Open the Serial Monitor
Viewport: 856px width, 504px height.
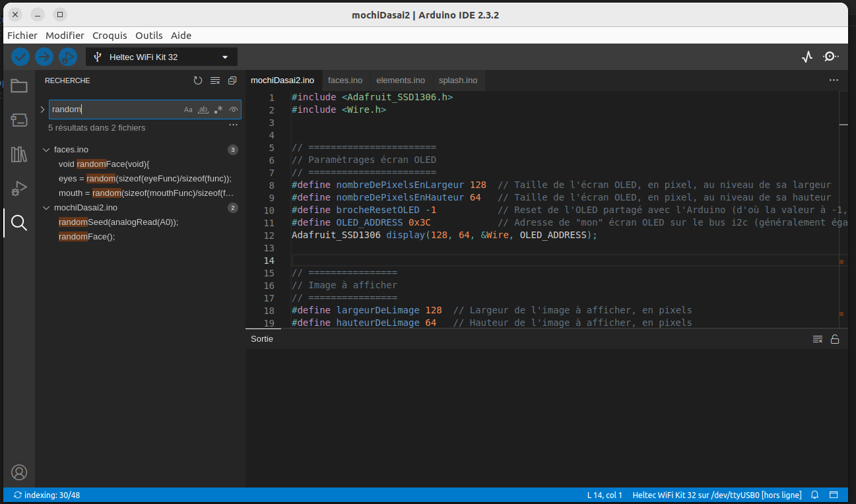pyautogui.click(x=830, y=57)
